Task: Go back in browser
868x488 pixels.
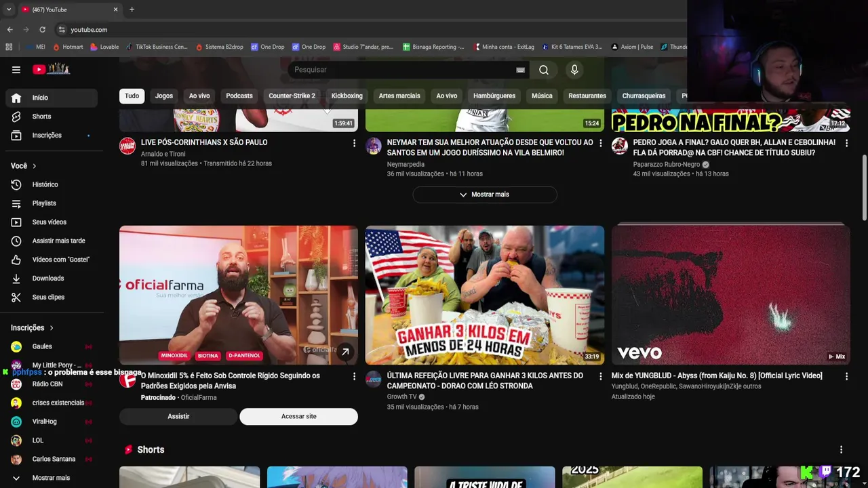Action: pyautogui.click(x=9, y=30)
